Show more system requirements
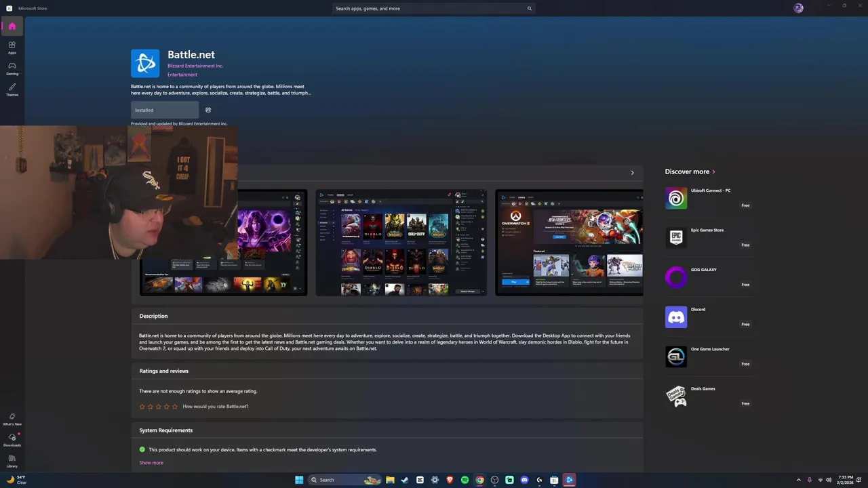Screen dimensions: 868x488 pos(151,463)
